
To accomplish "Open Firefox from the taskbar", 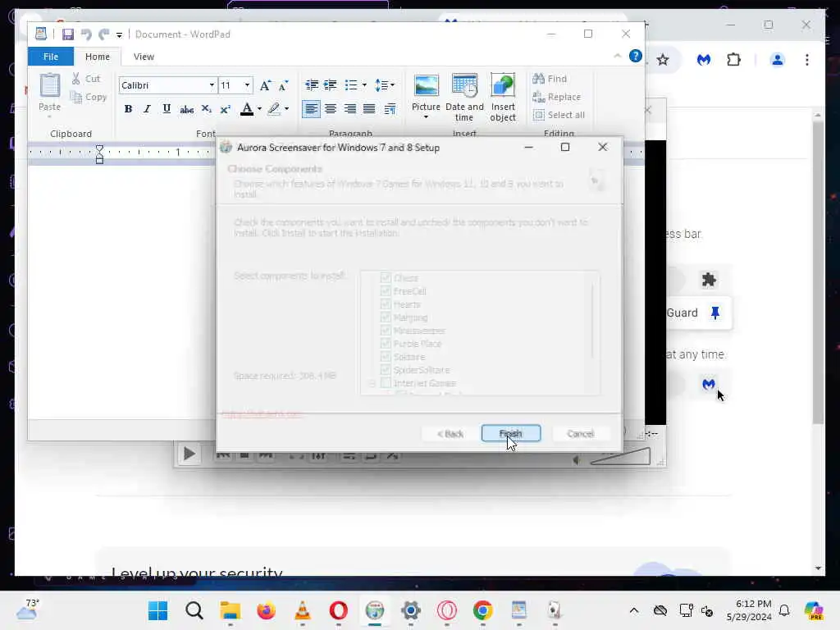I will click(266, 610).
